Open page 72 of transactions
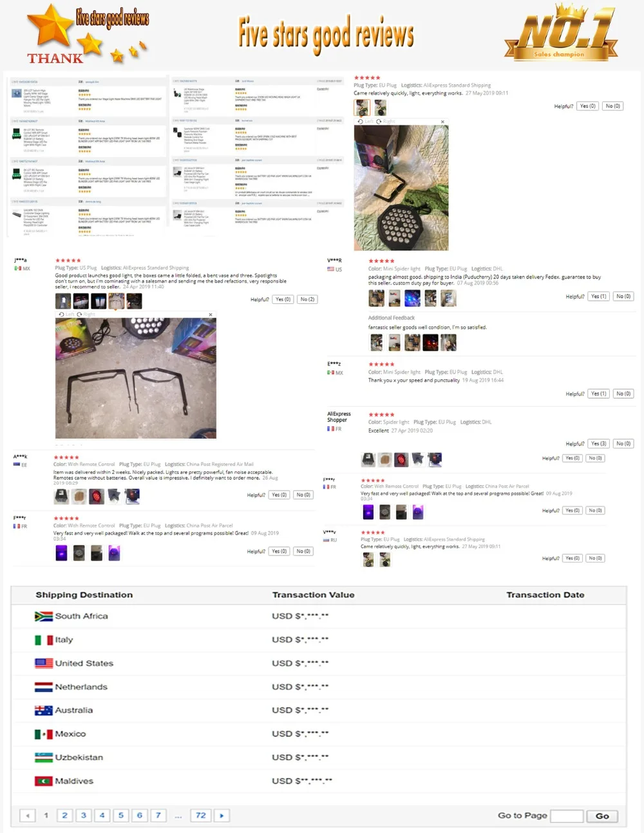 [x=201, y=816]
